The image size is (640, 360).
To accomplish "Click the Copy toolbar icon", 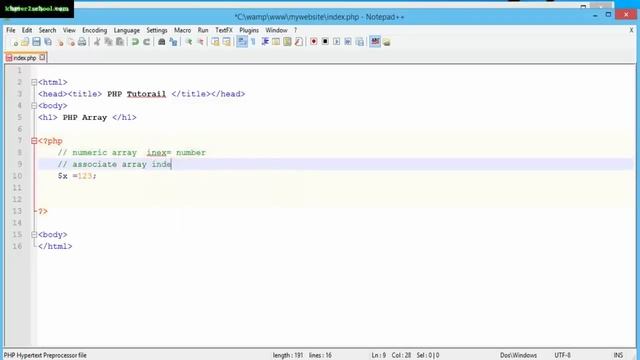I will [x=108, y=42].
